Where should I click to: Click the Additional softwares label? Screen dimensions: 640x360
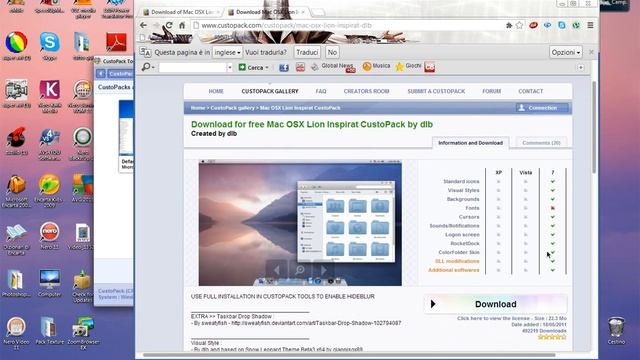coord(453,270)
